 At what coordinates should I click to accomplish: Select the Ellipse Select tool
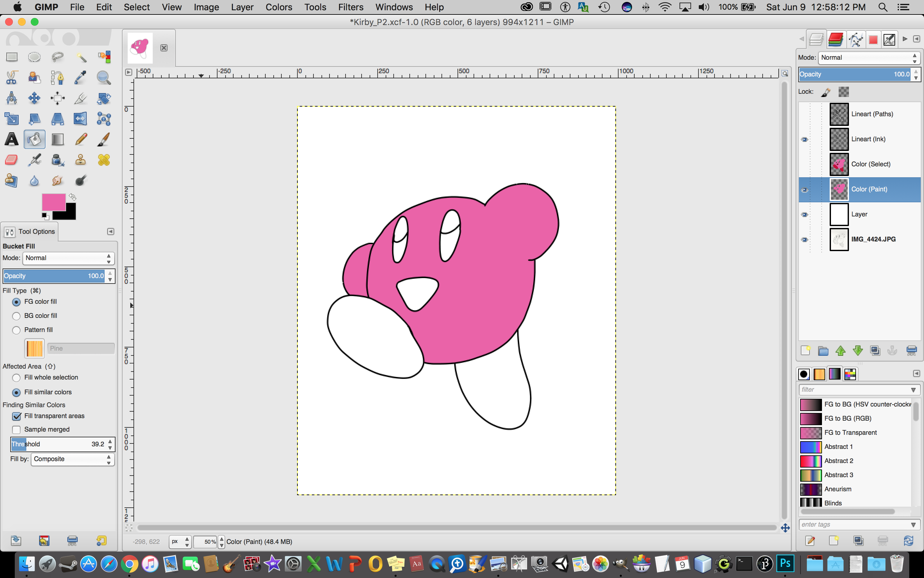point(34,57)
